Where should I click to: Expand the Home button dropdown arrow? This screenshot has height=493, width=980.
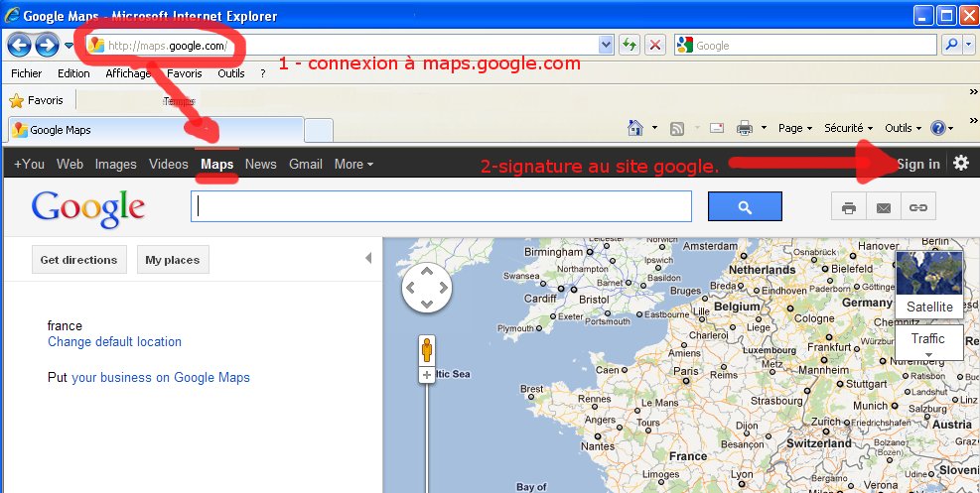click(x=654, y=128)
